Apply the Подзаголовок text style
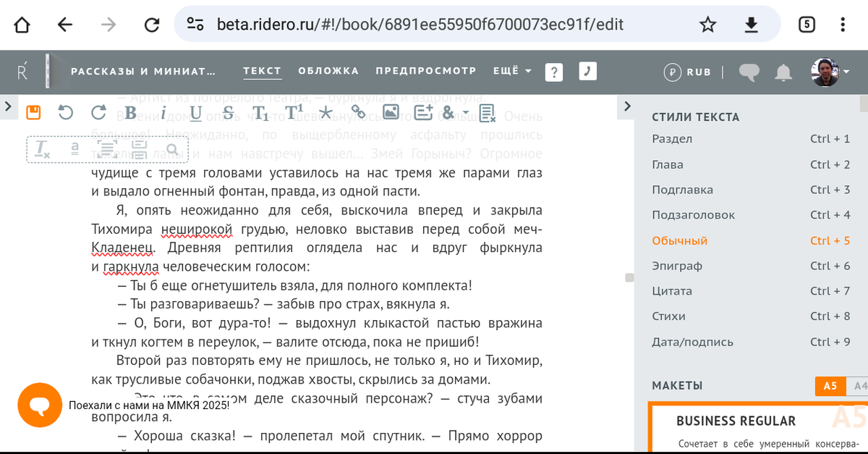Screen dimensions: 868x454 [751, 215]
